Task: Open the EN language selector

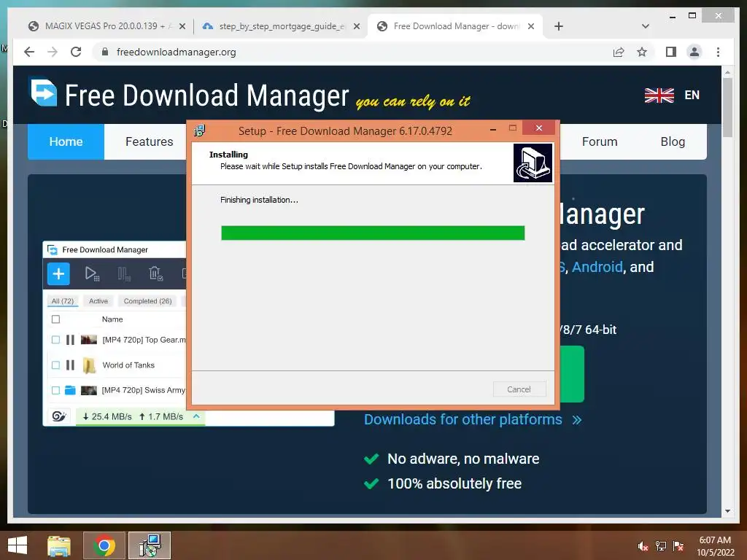Action: coord(692,96)
